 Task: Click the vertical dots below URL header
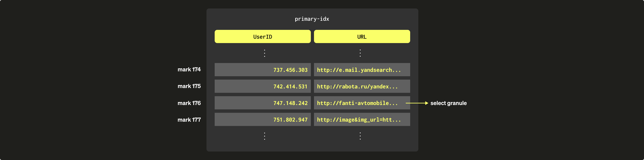[360, 53]
